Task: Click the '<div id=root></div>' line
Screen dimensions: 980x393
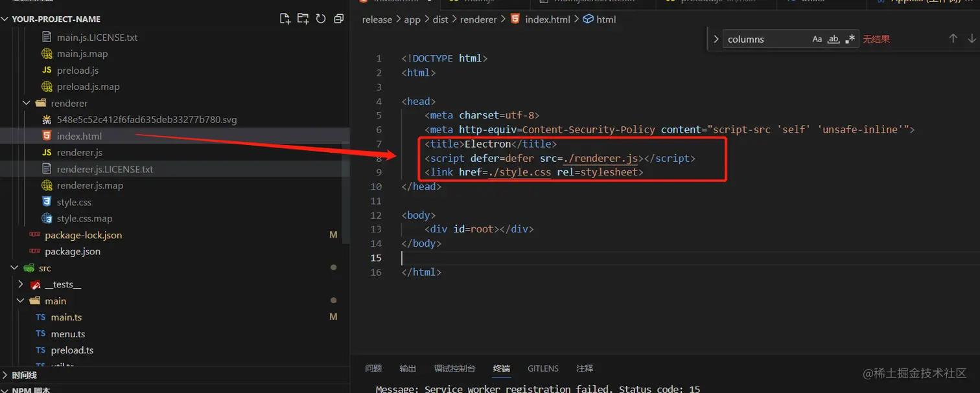Action: click(479, 229)
